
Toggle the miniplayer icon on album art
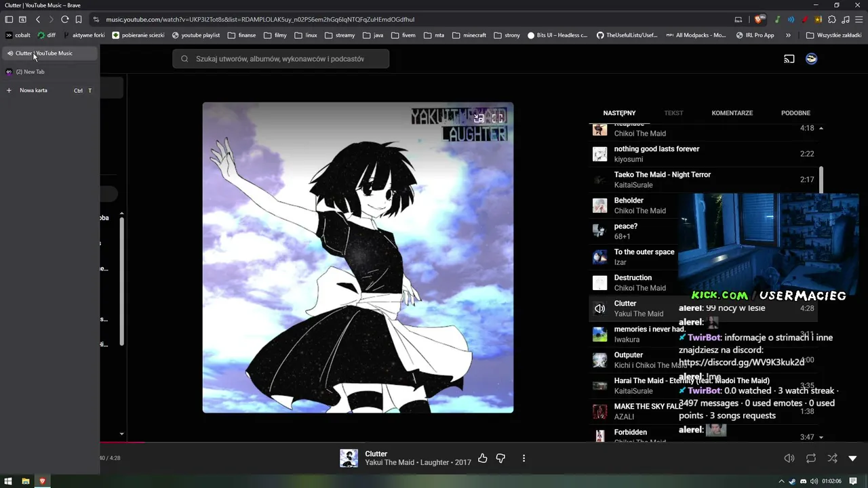[479, 118]
